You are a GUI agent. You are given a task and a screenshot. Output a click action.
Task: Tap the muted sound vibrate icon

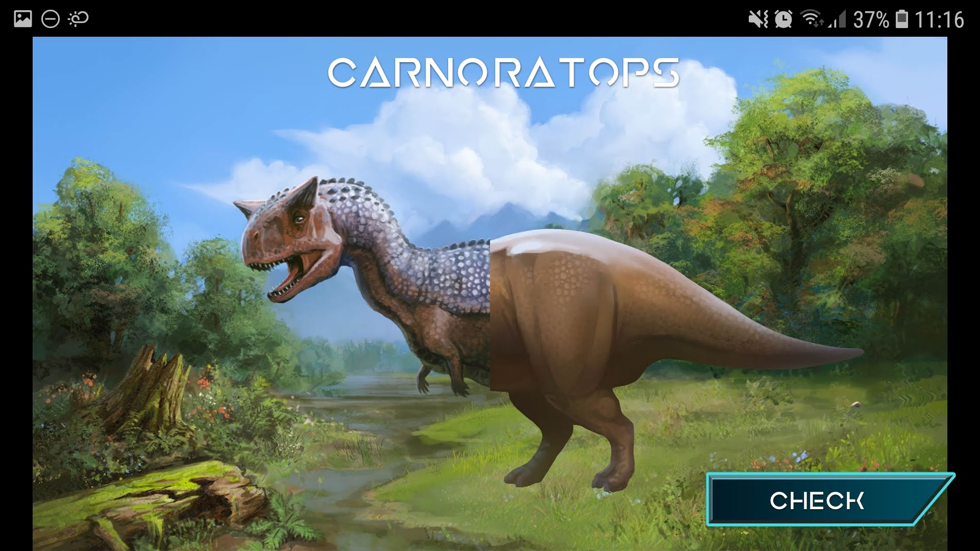[758, 19]
